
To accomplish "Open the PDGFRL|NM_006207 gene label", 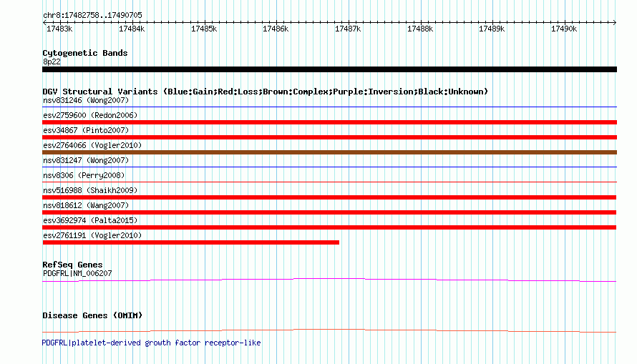I will click(77, 273).
